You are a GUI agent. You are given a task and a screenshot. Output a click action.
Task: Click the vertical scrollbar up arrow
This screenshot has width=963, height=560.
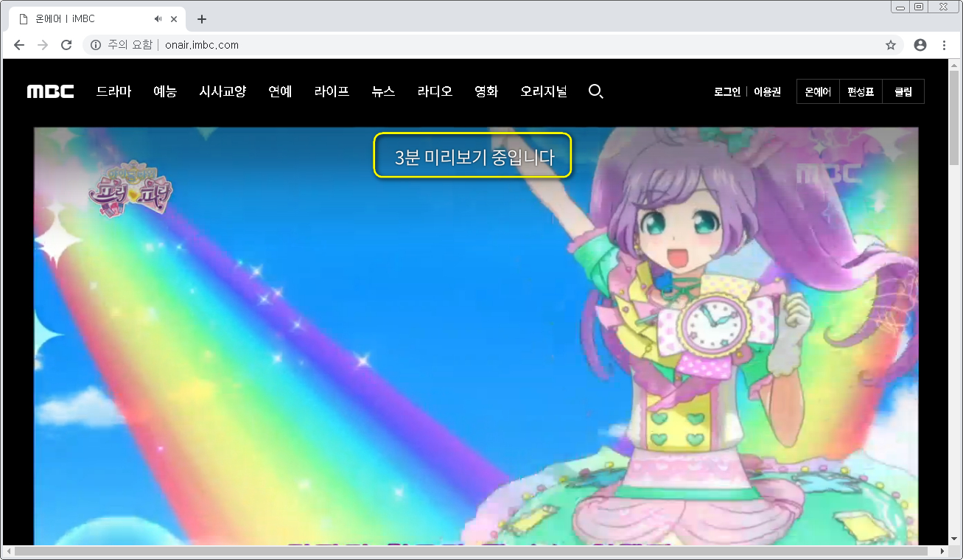click(x=954, y=65)
